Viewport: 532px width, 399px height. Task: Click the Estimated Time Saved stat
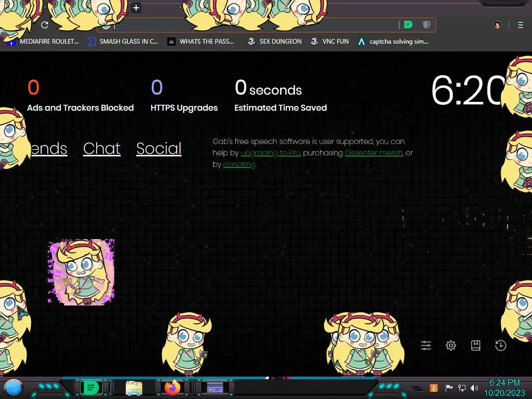pyautogui.click(x=281, y=95)
